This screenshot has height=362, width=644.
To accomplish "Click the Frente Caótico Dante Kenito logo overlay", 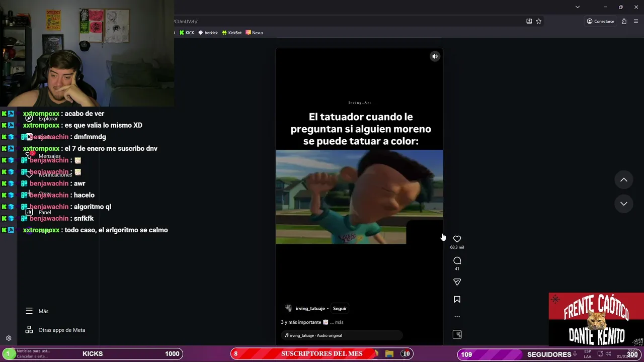I will [x=596, y=319].
